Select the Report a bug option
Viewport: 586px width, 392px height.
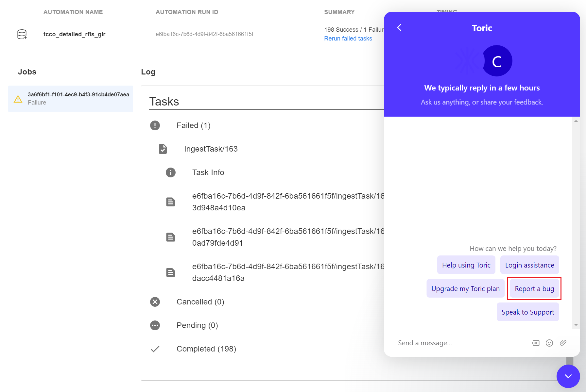534,288
